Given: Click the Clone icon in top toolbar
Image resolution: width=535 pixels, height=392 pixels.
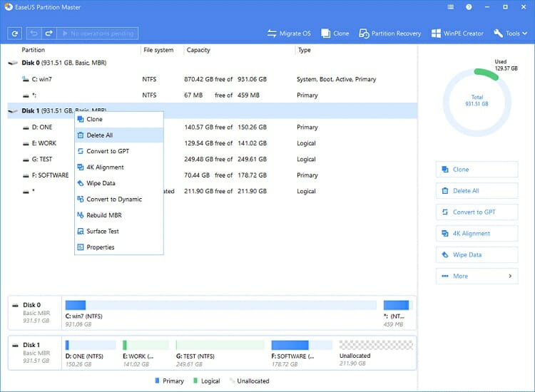Looking at the screenshot, I should coord(335,33).
